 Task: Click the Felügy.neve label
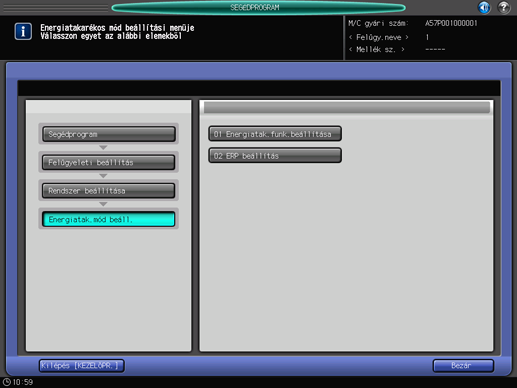(378, 37)
